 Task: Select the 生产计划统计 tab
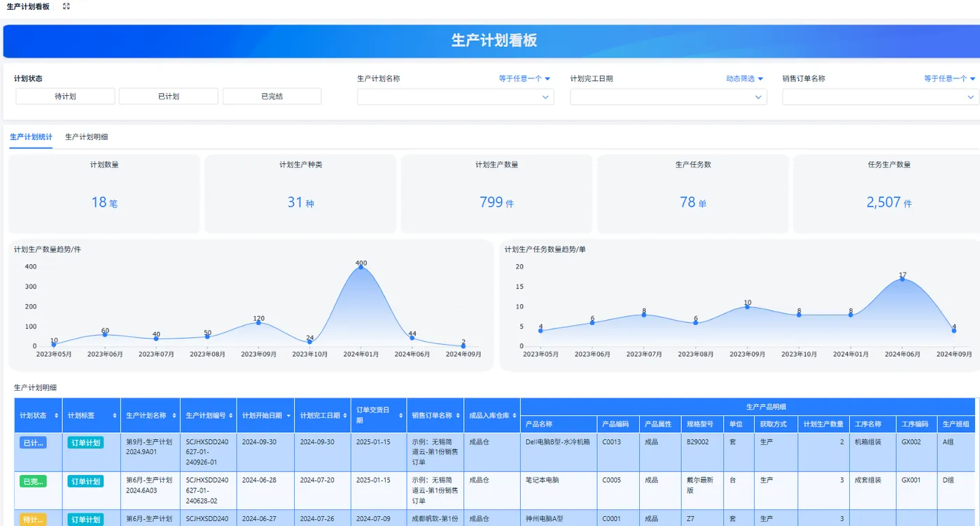31,137
